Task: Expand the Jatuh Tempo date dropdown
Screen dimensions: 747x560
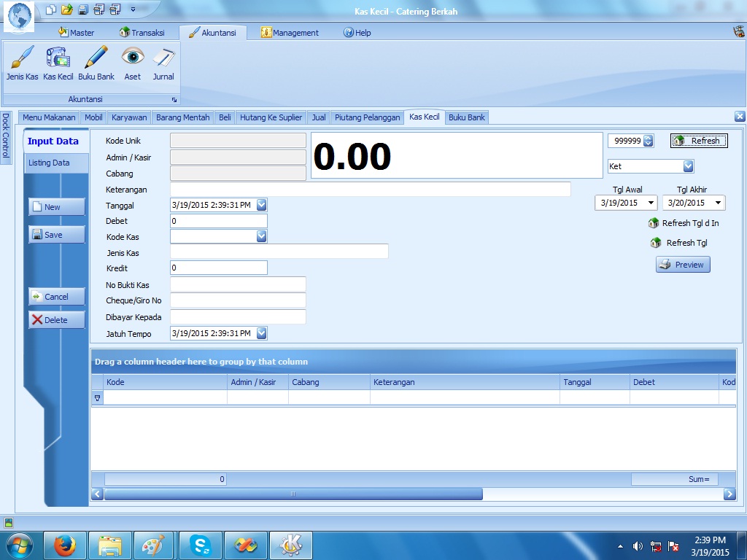Action: pyautogui.click(x=261, y=333)
